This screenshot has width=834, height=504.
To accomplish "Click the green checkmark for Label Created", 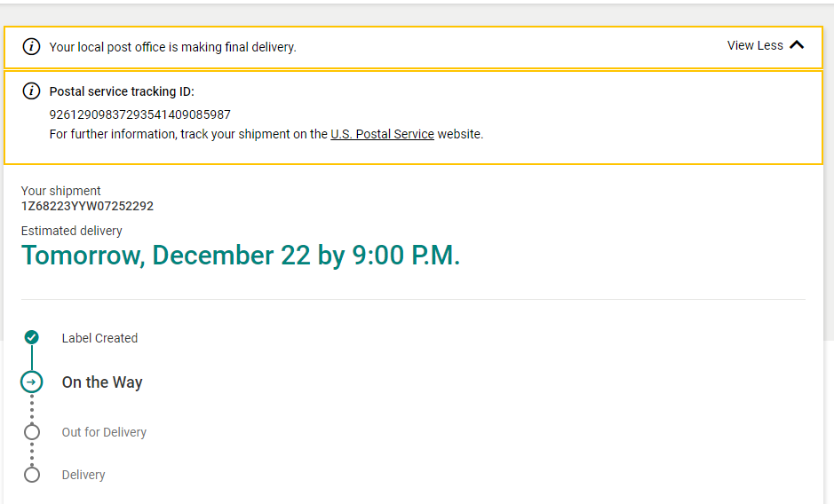I will click(x=32, y=337).
